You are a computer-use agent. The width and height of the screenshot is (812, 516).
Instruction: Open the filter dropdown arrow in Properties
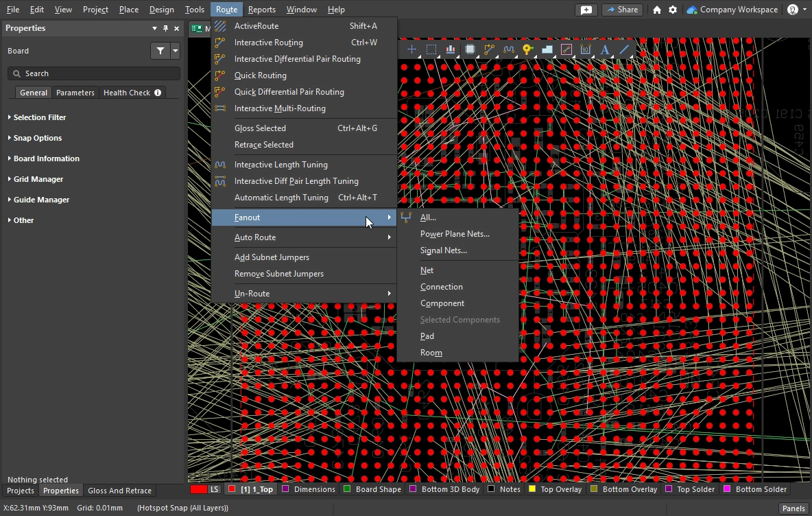tap(176, 51)
